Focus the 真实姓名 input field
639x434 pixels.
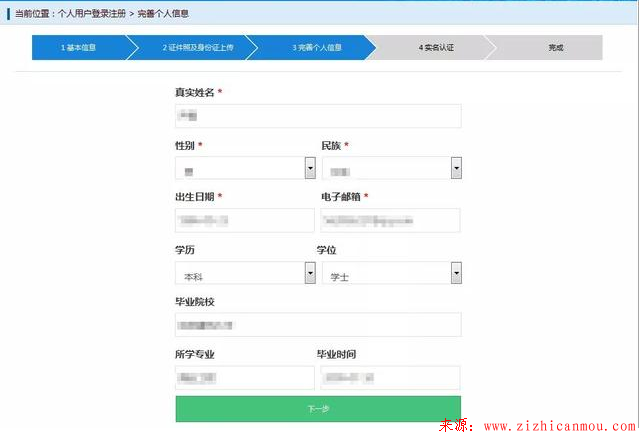pyautogui.click(x=318, y=117)
